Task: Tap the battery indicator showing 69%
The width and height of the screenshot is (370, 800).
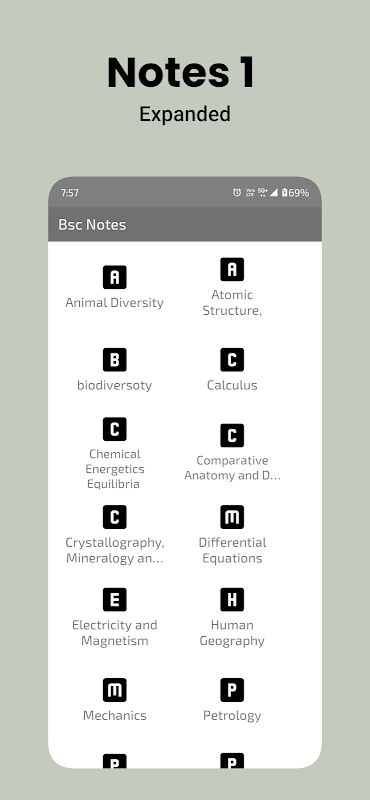Action: pyautogui.click(x=295, y=192)
